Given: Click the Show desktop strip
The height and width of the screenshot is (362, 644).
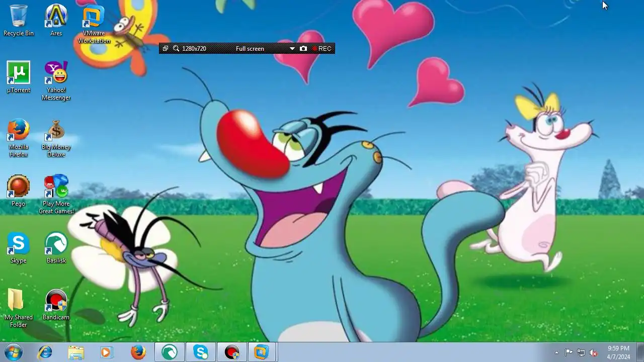Looking at the screenshot, I should (640, 352).
